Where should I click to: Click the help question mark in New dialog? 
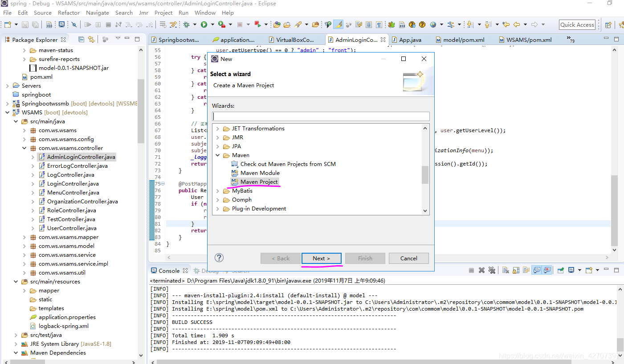click(219, 258)
